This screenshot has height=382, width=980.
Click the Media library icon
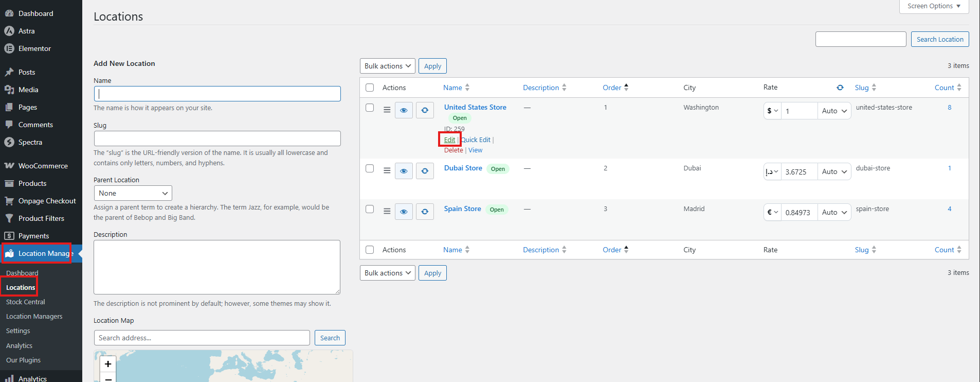(x=9, y=90)
